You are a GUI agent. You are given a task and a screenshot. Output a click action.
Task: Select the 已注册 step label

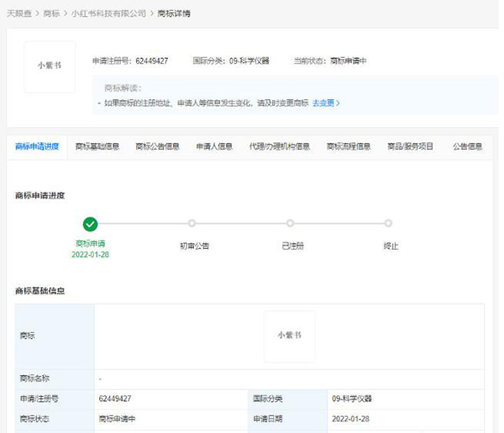pyautogui.click(x=293, y=246)
